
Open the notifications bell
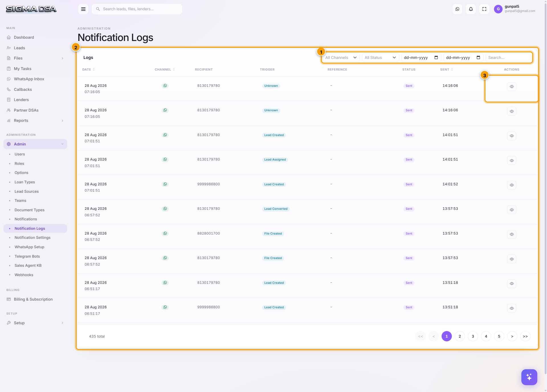pyautogui.click(x=471, y=9)
